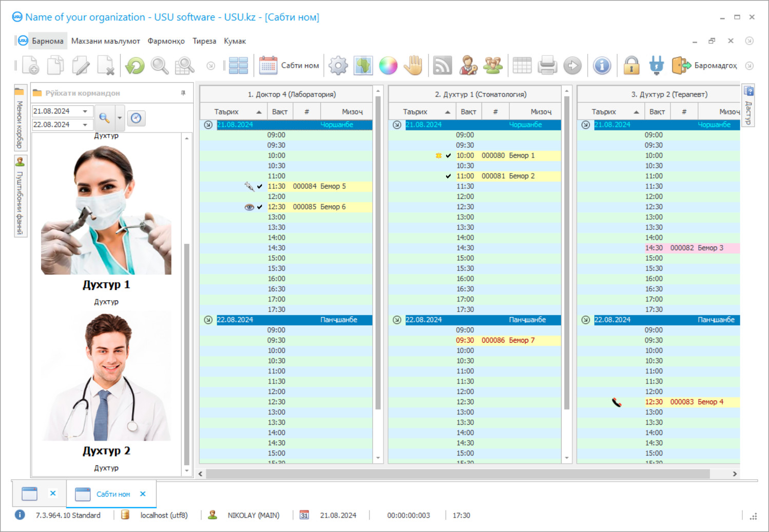Click the RSS feed icon
This screenshot has height=532, width=769.
click(443, 65)
